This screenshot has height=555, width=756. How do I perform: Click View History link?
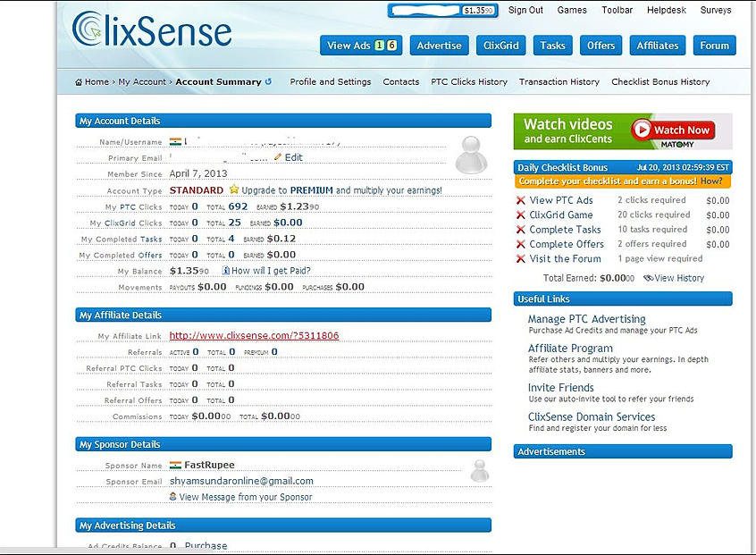pyautogui.click(x=679, y=278)
